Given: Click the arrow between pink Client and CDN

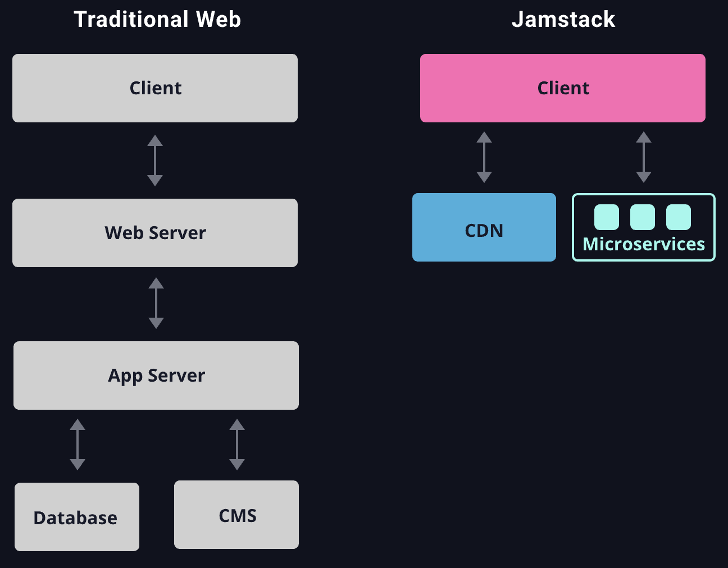Looking at the screenshot, I should click(x=484, y=157).
